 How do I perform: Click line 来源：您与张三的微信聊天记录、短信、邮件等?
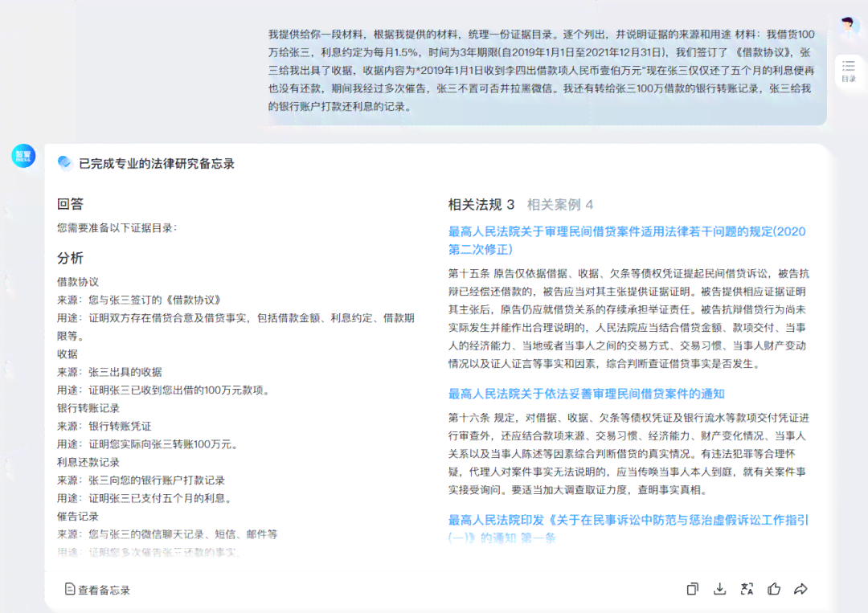[167, 534]
